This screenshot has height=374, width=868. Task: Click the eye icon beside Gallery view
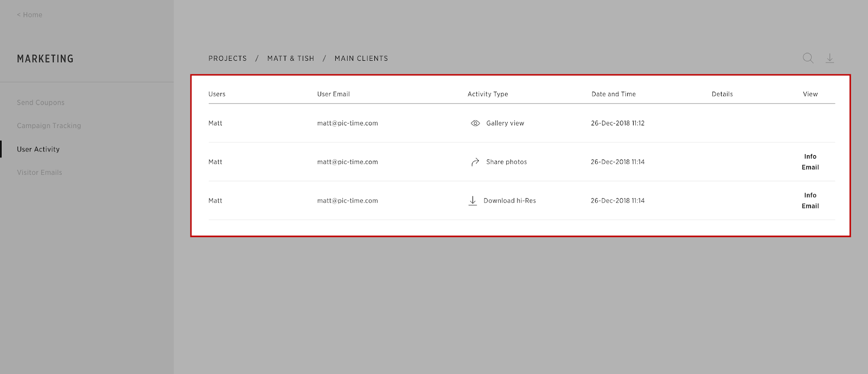475,123
